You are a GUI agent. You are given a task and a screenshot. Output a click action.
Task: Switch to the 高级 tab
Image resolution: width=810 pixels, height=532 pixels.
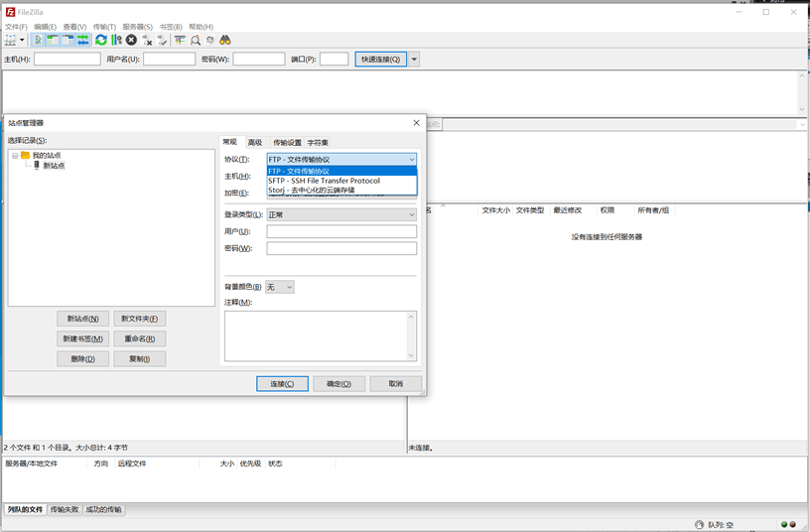pos(255,143)
